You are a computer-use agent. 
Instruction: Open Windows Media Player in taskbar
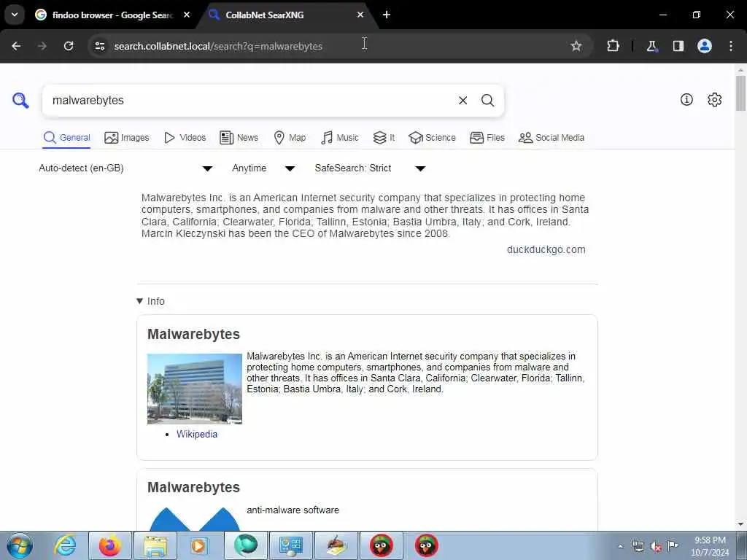pos(200,545)
